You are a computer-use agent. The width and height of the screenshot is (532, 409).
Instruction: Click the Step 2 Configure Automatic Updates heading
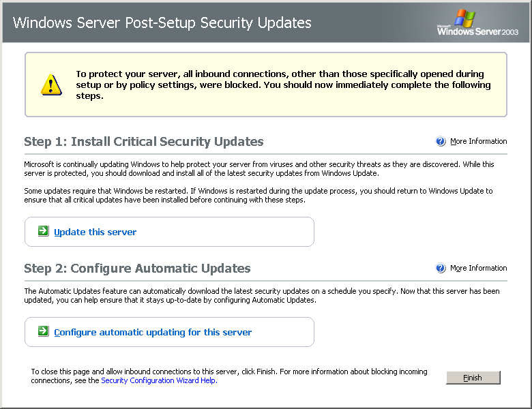click(x=137, y=269)
